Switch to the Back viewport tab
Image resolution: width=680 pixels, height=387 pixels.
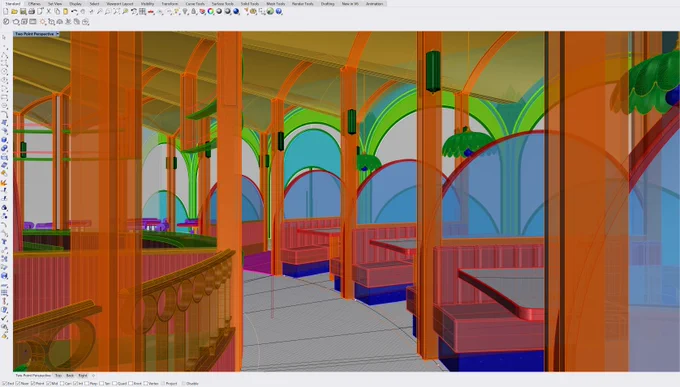(70, 376)
